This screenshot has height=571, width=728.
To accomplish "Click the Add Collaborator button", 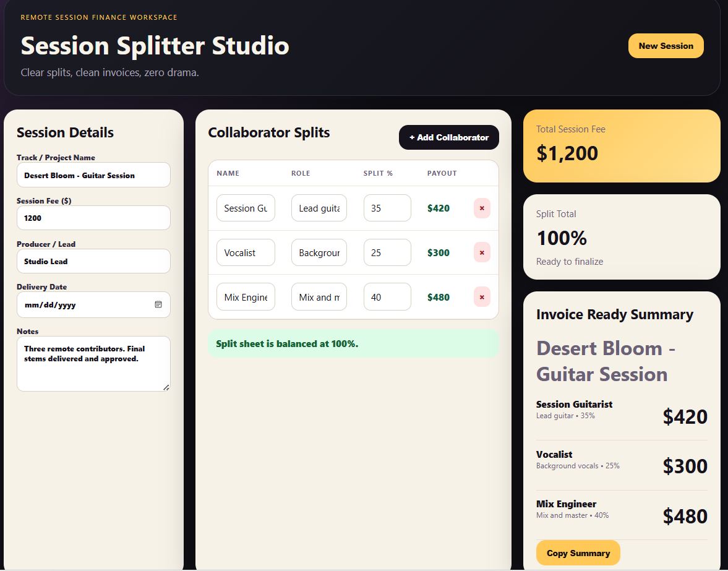I will (x=448, y=137).
